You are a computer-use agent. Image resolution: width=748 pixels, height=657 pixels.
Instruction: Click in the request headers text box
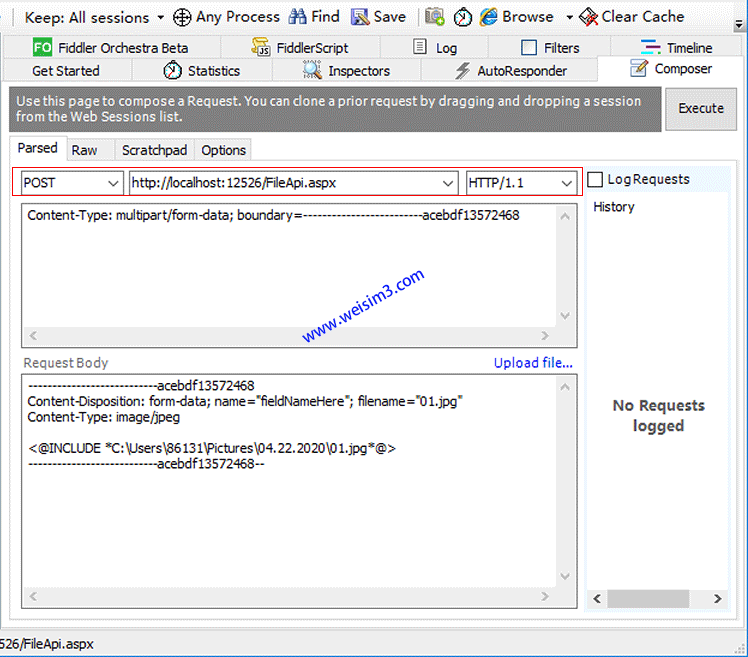[289, 267]
